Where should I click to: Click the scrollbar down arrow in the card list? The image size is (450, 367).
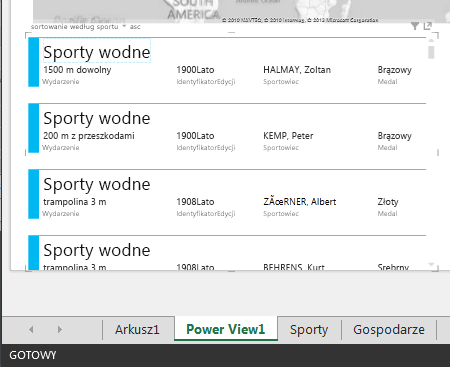431,265
